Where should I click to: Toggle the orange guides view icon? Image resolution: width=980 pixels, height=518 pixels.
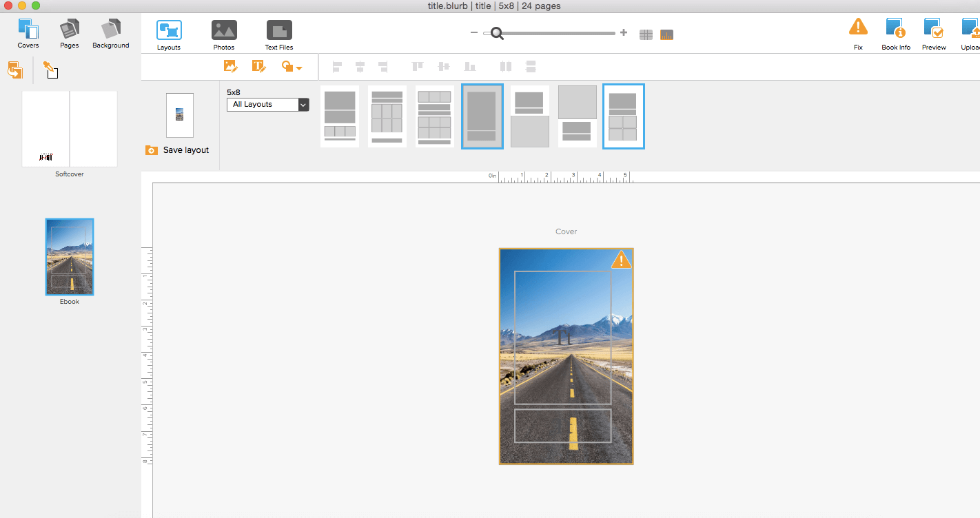666,34
